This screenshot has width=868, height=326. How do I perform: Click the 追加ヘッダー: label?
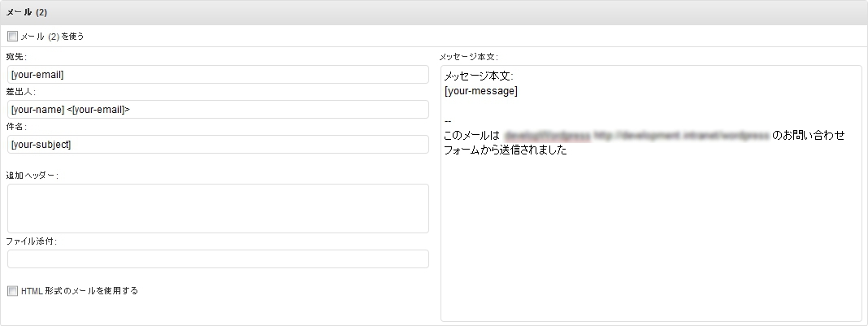pyautogui.click(x=32, y=175)
